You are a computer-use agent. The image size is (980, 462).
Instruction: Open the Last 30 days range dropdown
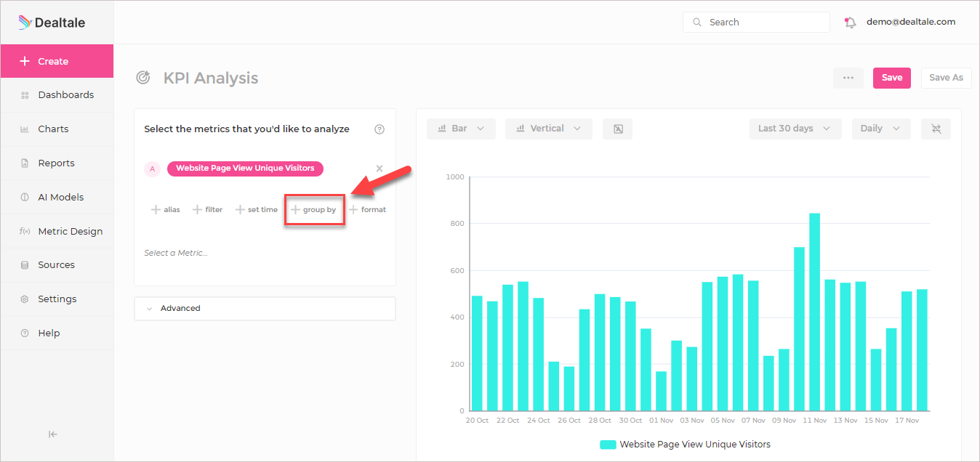(795, 129)
